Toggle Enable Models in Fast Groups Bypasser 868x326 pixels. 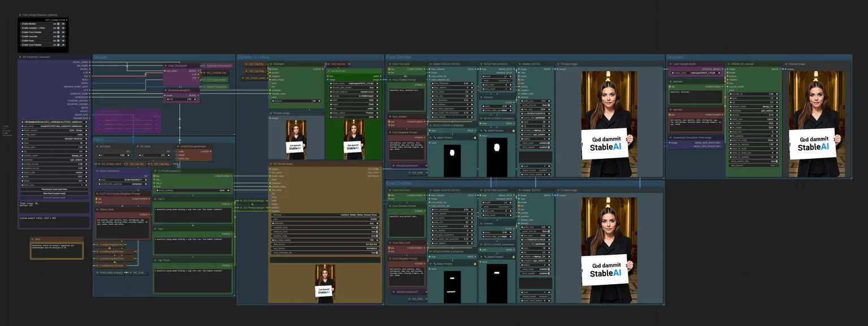click(58, 24)
